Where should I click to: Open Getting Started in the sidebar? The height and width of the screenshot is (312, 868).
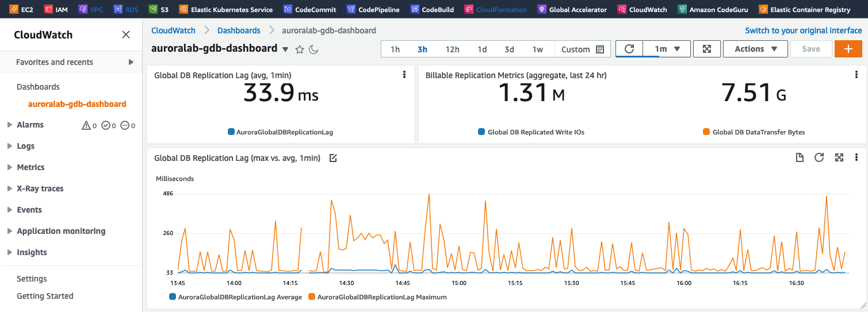(x=45, y=296)
